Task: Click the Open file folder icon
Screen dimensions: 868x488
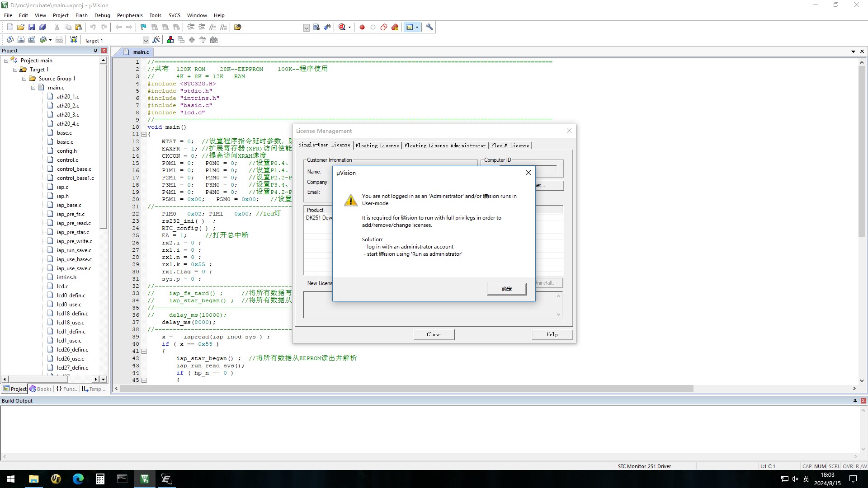Action: (21, 27)
